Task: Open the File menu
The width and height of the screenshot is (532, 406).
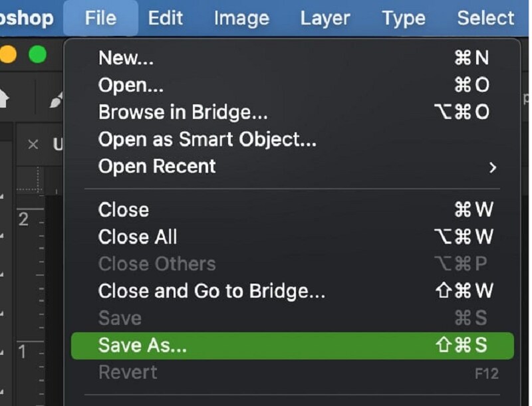Action: click(100, 18)
